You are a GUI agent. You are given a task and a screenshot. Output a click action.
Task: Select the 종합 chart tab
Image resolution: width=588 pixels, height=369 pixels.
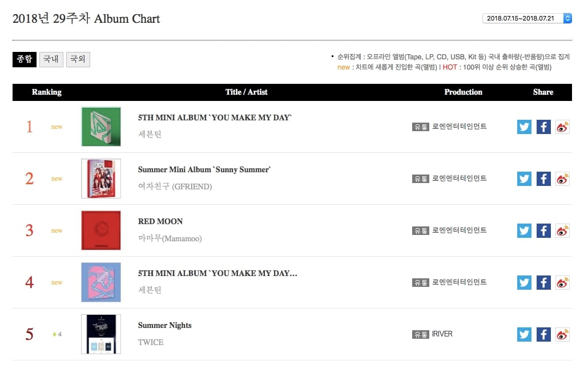pyautogui.click(x=25, y=59)
